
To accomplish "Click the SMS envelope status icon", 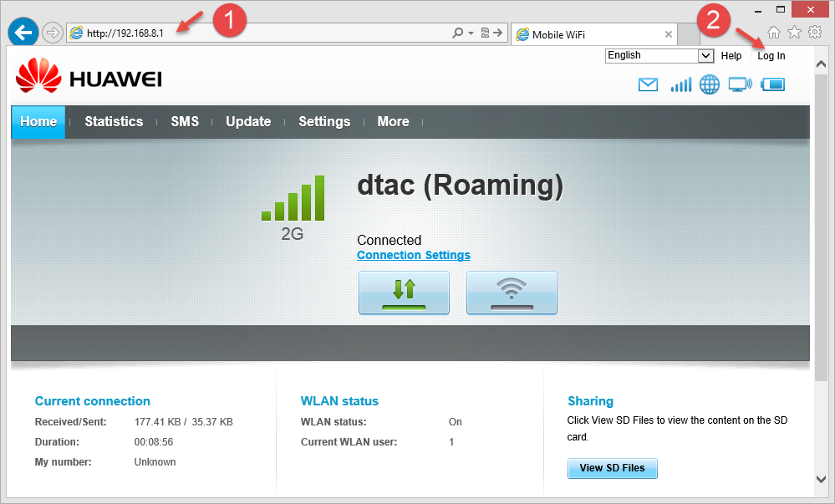I will point(648,84).
